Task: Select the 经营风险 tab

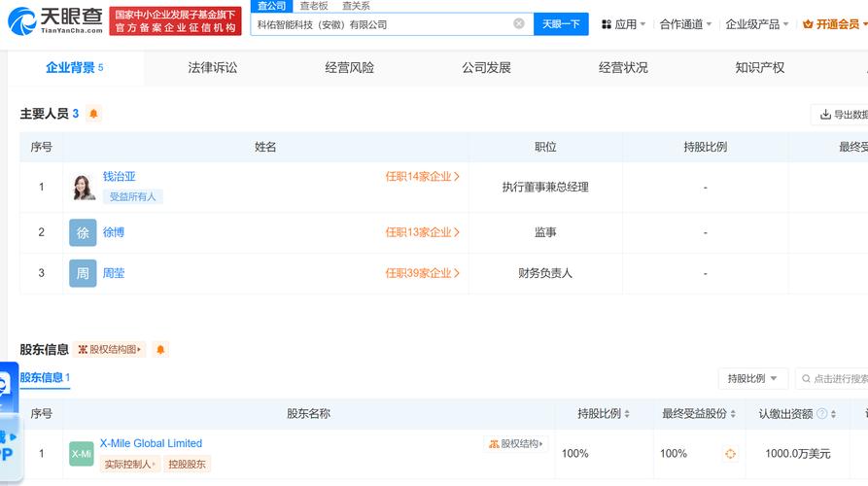Action: 349,67
